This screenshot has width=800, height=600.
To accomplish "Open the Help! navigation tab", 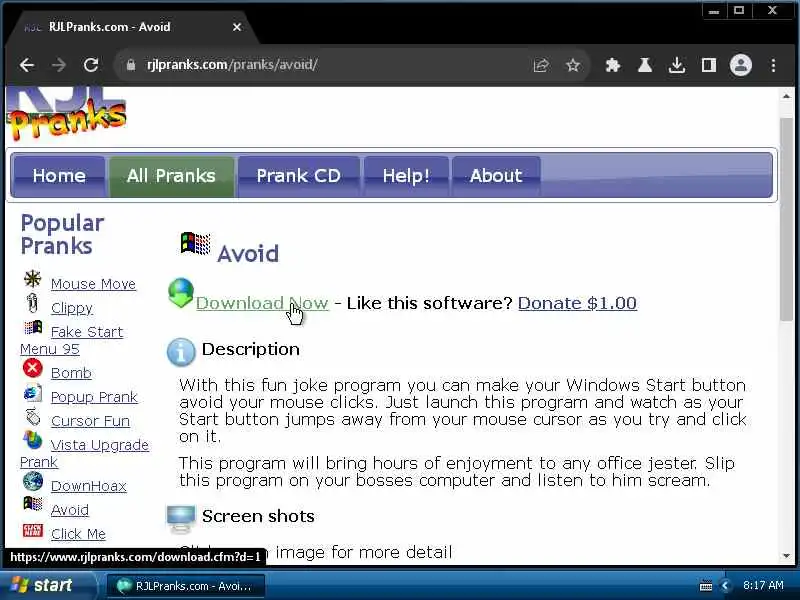I will pos(406,176).
